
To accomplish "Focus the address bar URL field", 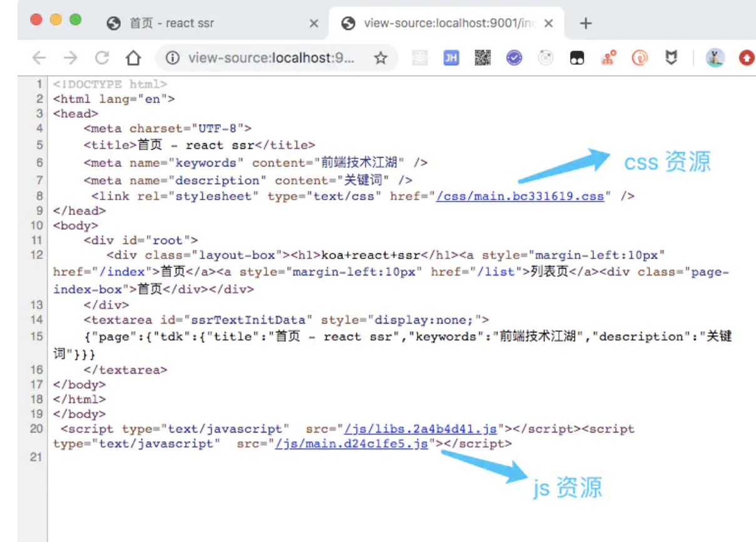I will [271, 58].
